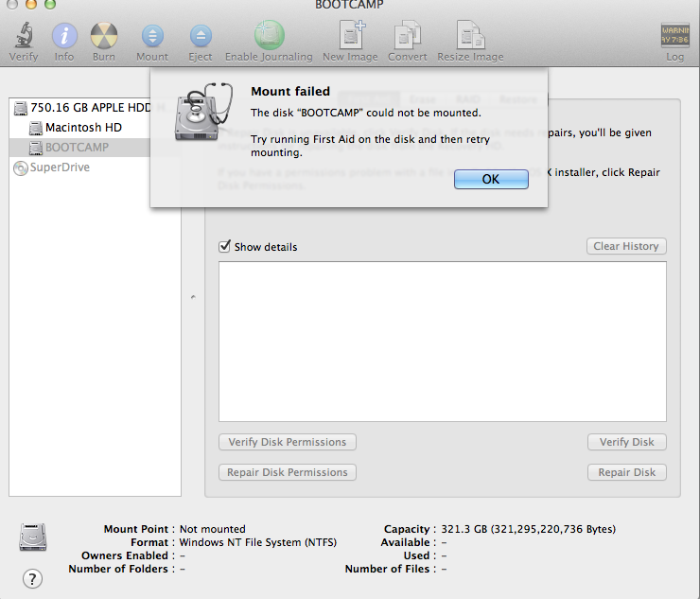Screen dimensions: 700x599
Task: Click the Verify microscope toolbar icon
Action: tap(24, 35)
